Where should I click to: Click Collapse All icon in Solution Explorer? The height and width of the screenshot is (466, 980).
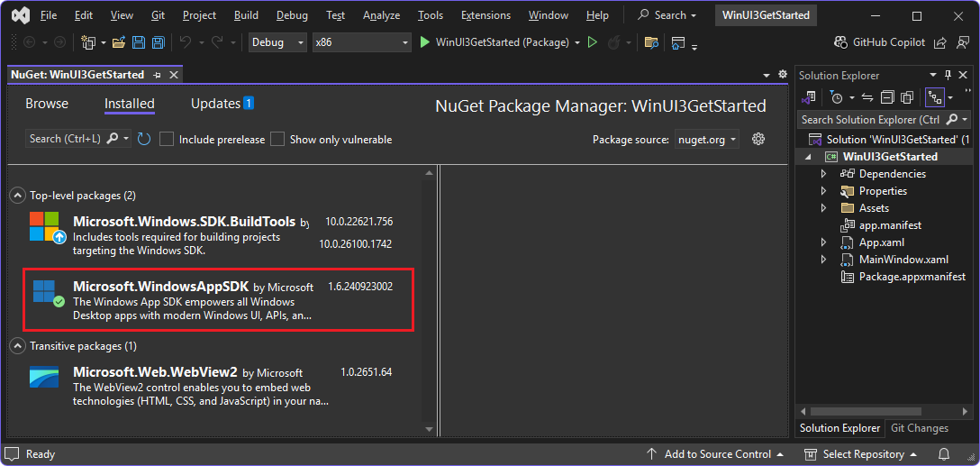[887, 97]
